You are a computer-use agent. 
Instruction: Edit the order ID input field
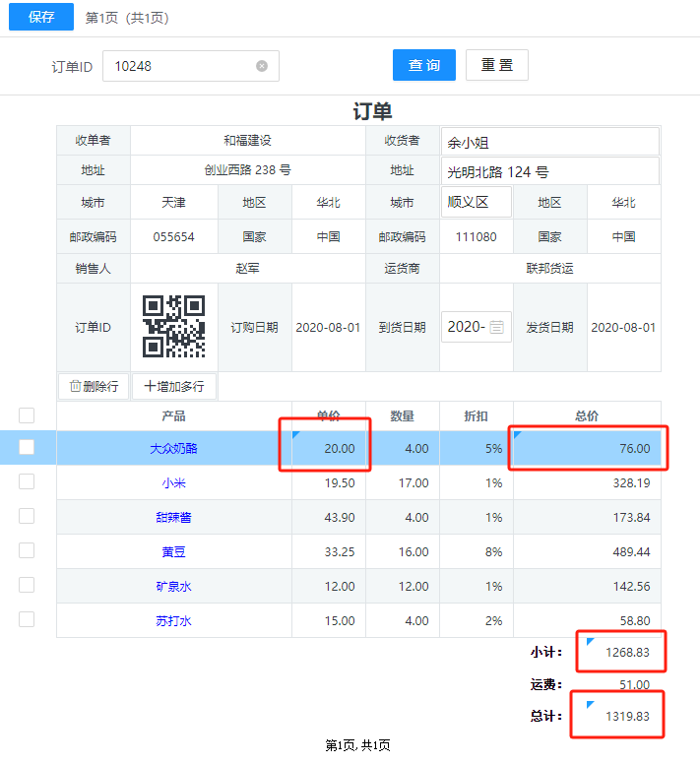[x=182, y=66]
